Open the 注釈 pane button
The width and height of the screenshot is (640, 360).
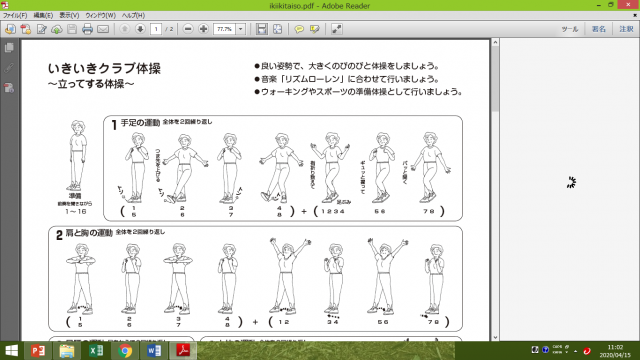pos(626,29)
